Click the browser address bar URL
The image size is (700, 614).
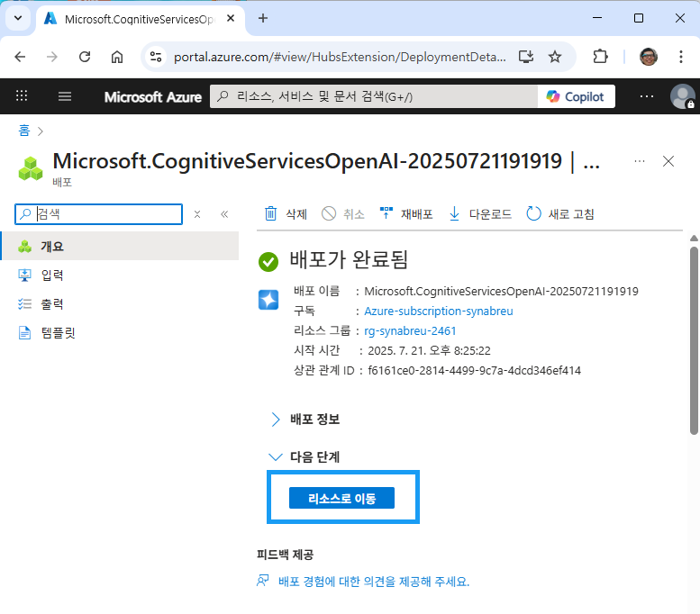(x=340, y=57)
